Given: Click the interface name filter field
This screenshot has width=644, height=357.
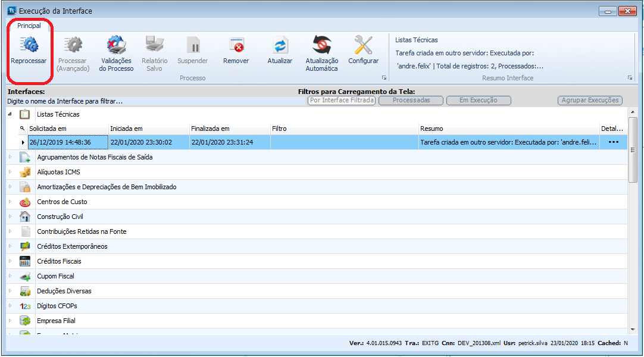Looking at the screenshot, I should [x=149, y=102].
